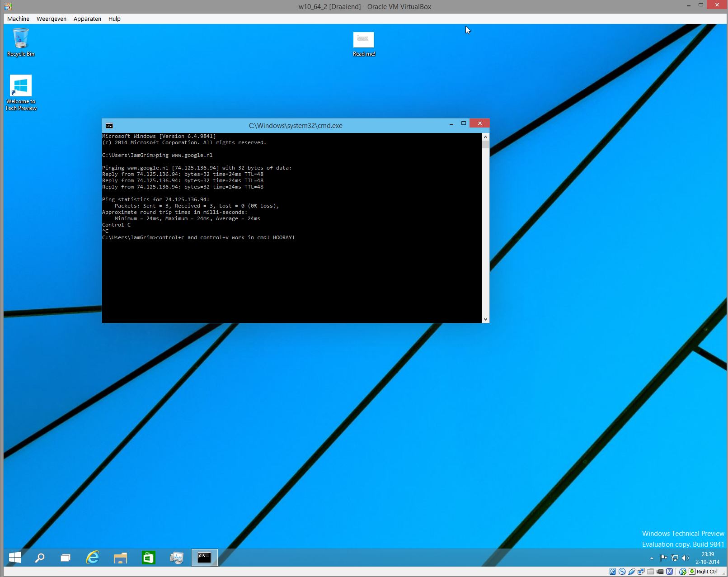This screenshot has height=577, width=728.
Task: Click the Windows Start button
Action: coord(15,558)
